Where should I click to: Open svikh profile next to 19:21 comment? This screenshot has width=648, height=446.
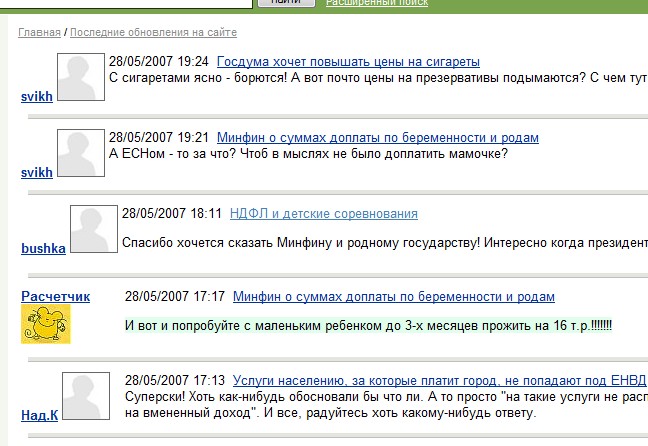coord(37,172)
